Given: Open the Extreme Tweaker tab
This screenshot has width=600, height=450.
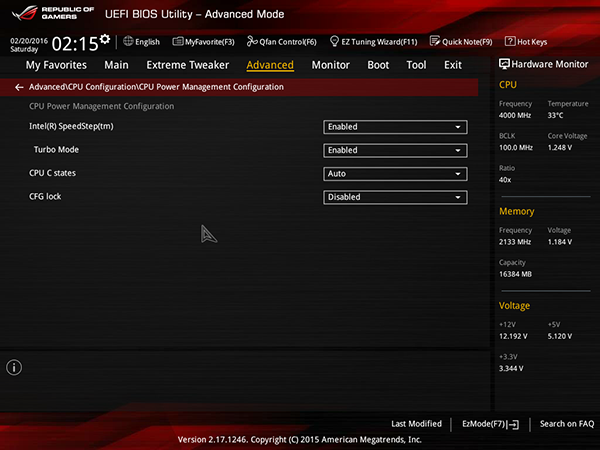Looking at the screenshot, I should pyautogui.click(x=188, y=65).
